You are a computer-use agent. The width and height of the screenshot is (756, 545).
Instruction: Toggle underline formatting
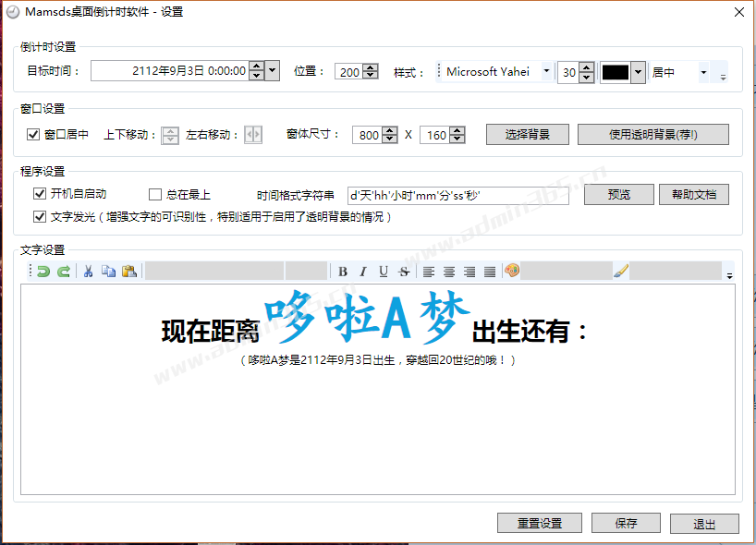pos(384,272)
